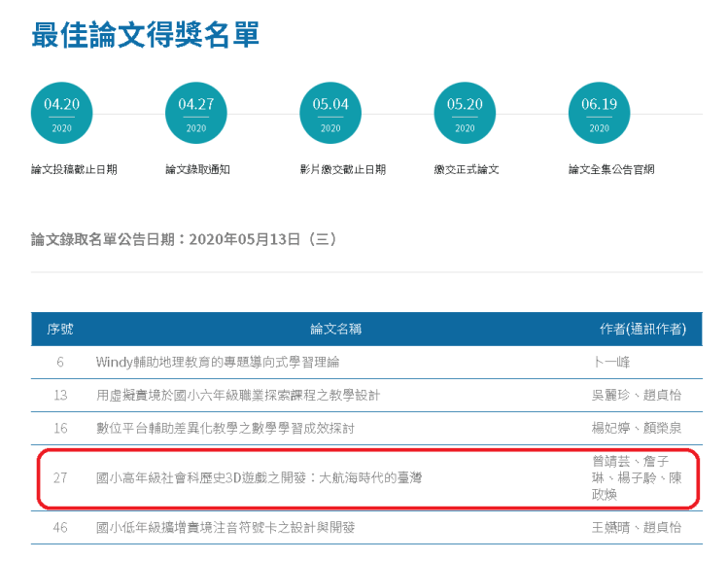Select the 04.27 2020 timeline circle
Screen dimensions: 728x561
(x=195, y=114)
